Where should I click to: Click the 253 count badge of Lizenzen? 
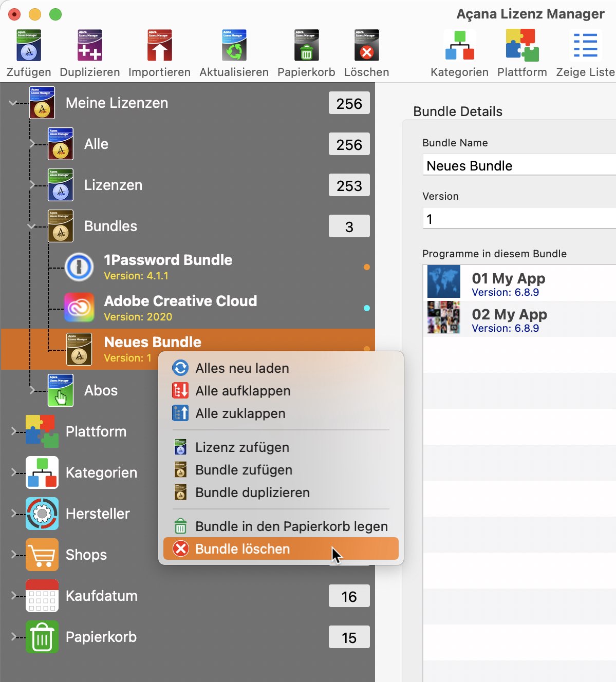pos(349,185)
